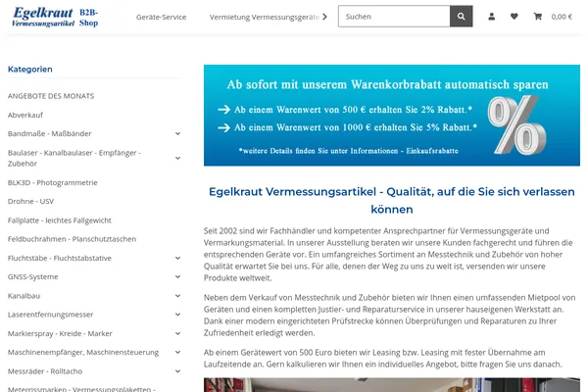Viewport: 588px width, 392px height.
Task: Focus the Suchen search field
Action: click(394, 17)
